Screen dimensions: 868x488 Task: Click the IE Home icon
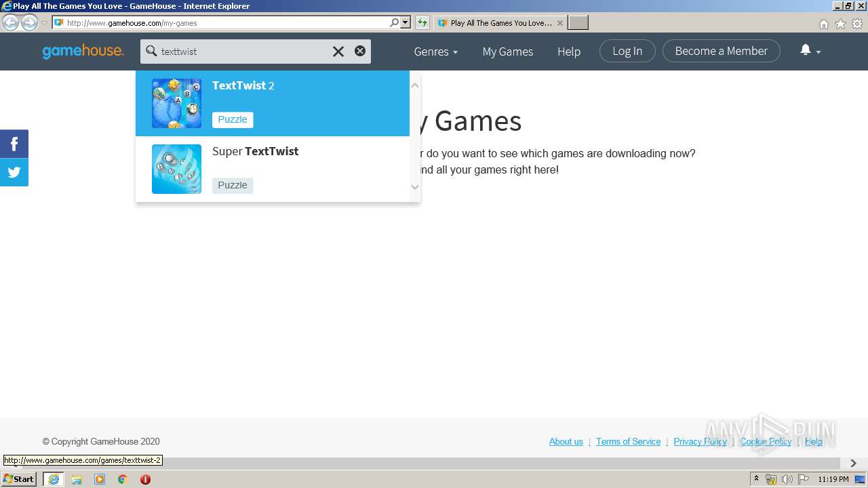click(x=823, y=24)
